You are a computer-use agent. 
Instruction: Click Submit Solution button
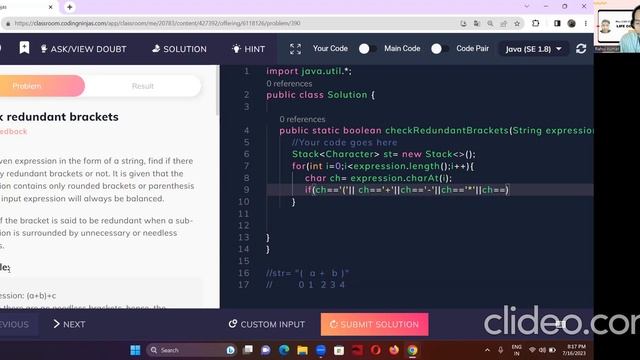pyautogui.click(x=374, y=324)
